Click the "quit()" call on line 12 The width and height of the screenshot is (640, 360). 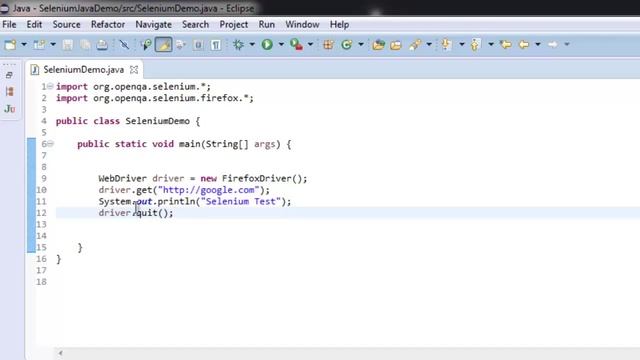pyautogui.click(x=152, y=213)
